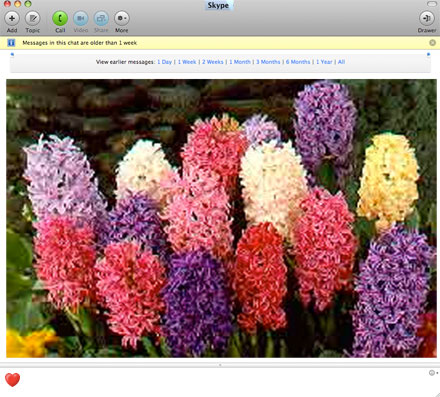This screenshot has height=397, width=440.
Task: View earlier messages from 1 Year
Action: 324,62
